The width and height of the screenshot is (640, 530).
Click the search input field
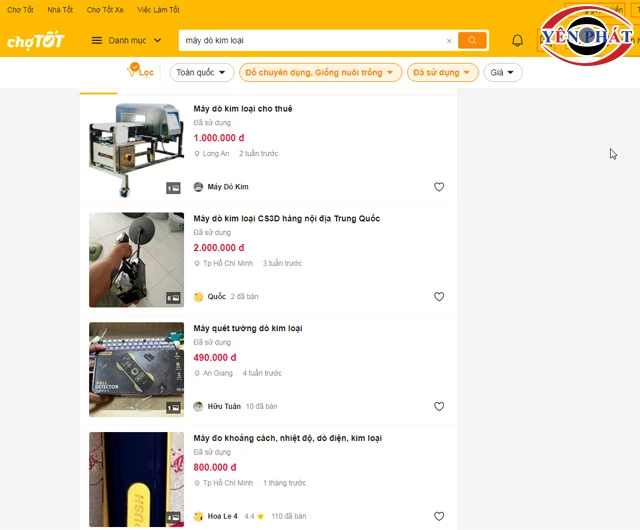pyautogui.click(x=310, y=41)
